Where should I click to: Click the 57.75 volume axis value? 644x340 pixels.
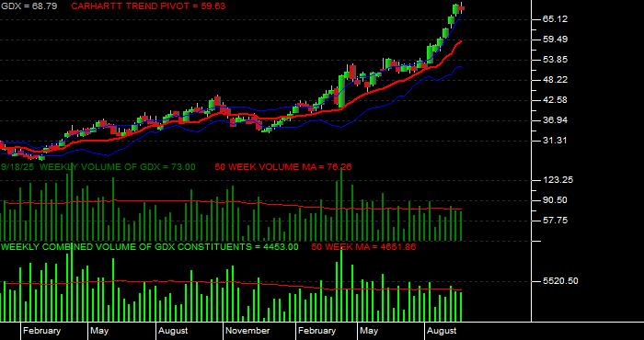coord(555,221)
